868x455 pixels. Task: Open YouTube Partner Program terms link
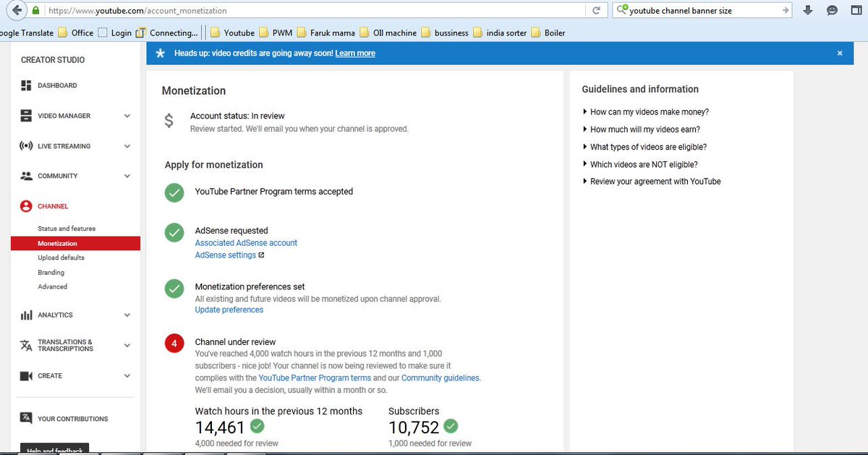pos(315,378)
